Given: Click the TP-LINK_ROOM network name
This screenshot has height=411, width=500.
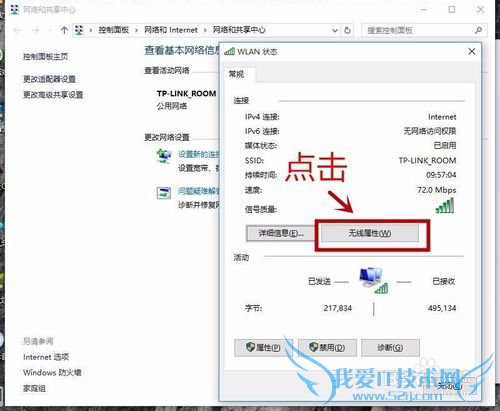Looking at the screenshot, I should pyautogui.click(x=186, y=94).
